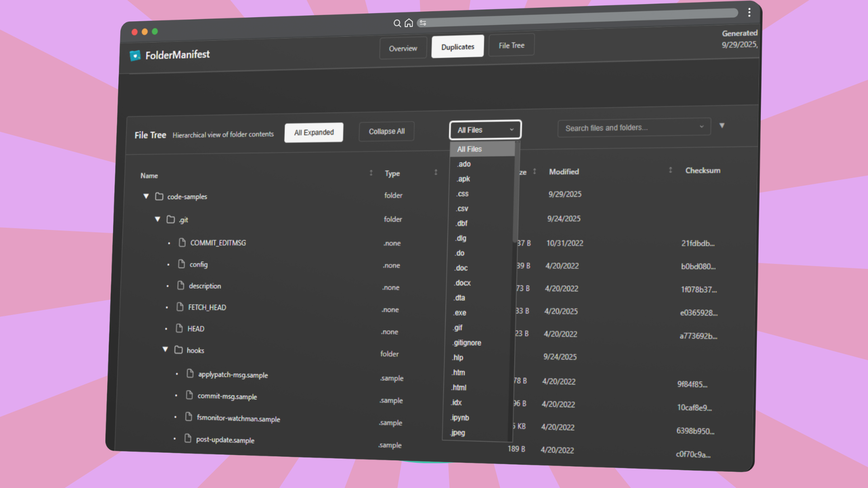Screen dimensions: 868x488
Task: Click the sort icon beside the Name header
Action: (371, 173)
